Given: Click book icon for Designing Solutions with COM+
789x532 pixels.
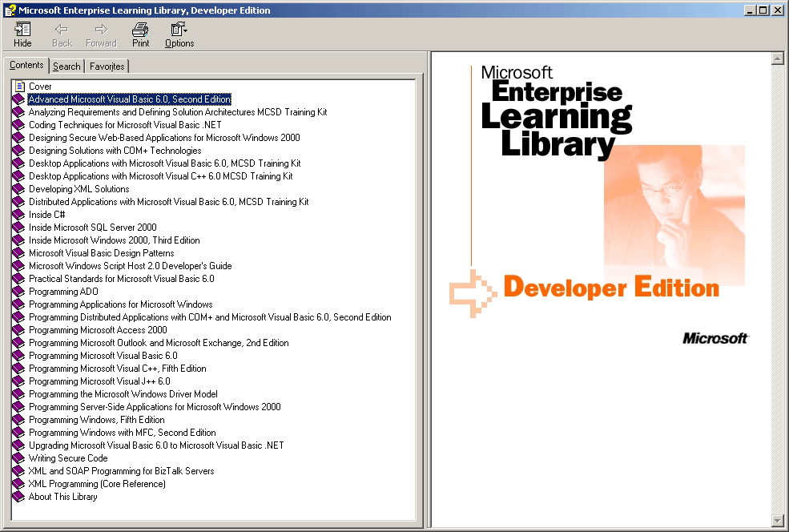Looking at the screenshot, I should point(18,151).
